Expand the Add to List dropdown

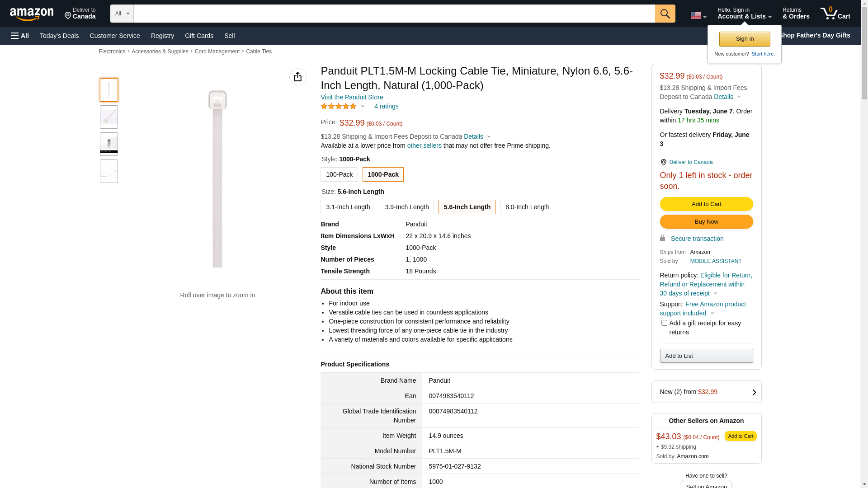pyautogui.click(x=706, y=356)
